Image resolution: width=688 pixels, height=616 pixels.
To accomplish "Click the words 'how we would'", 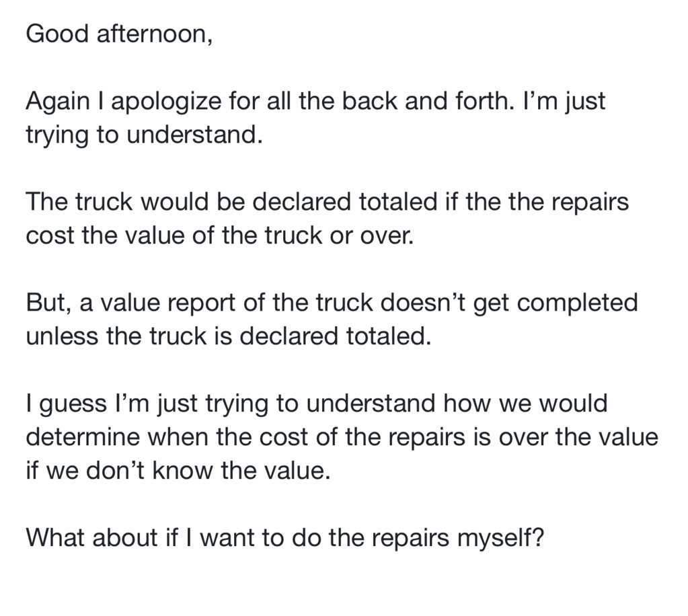I will pyautogui.click(x=525, y=403).
